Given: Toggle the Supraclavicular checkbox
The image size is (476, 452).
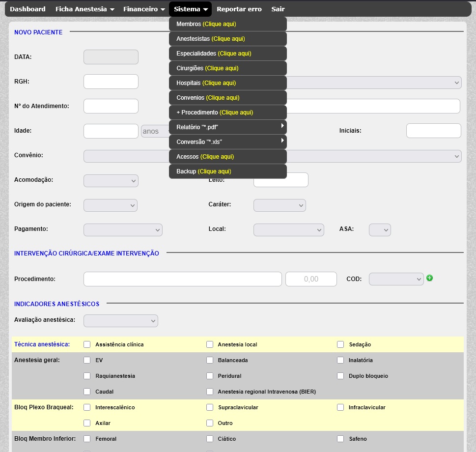Looking at the screenshot, I should 210,407.
